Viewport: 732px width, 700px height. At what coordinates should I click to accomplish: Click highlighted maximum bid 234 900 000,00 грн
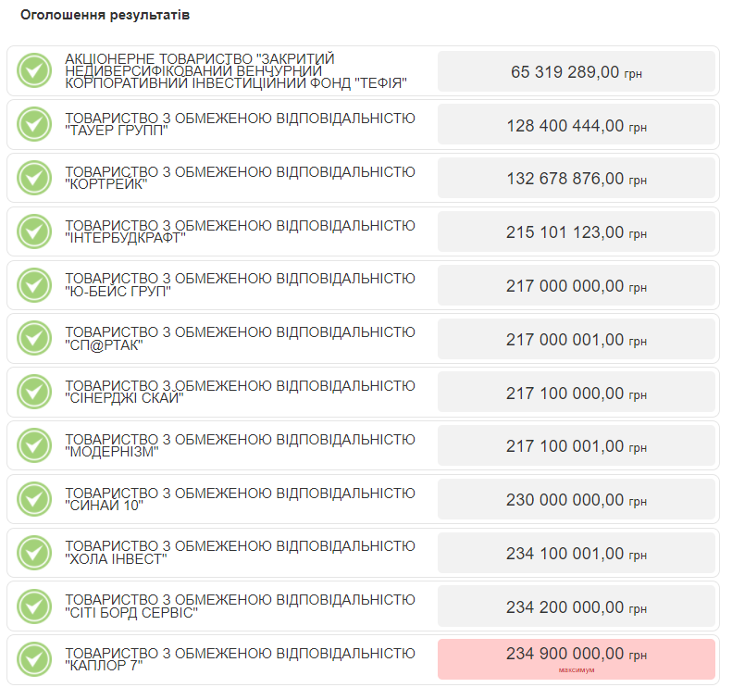pyautogui.click(x=577, y=659)
